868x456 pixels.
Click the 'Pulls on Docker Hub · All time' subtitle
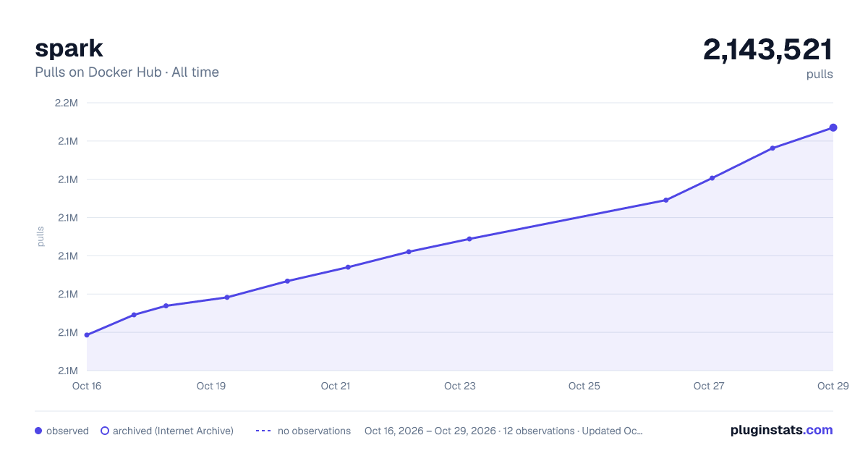pos(127,72)
